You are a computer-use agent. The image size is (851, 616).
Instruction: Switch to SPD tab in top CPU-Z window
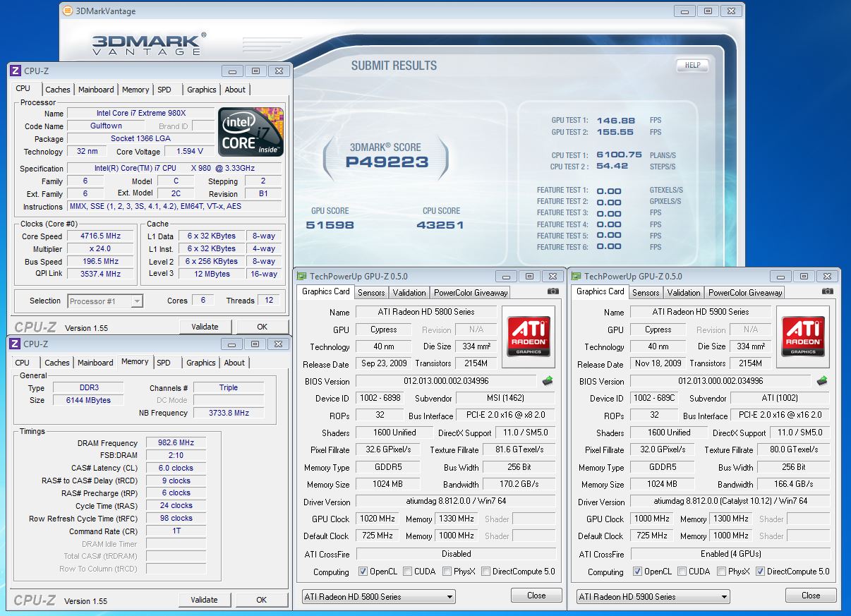click(x=164, y=90)
